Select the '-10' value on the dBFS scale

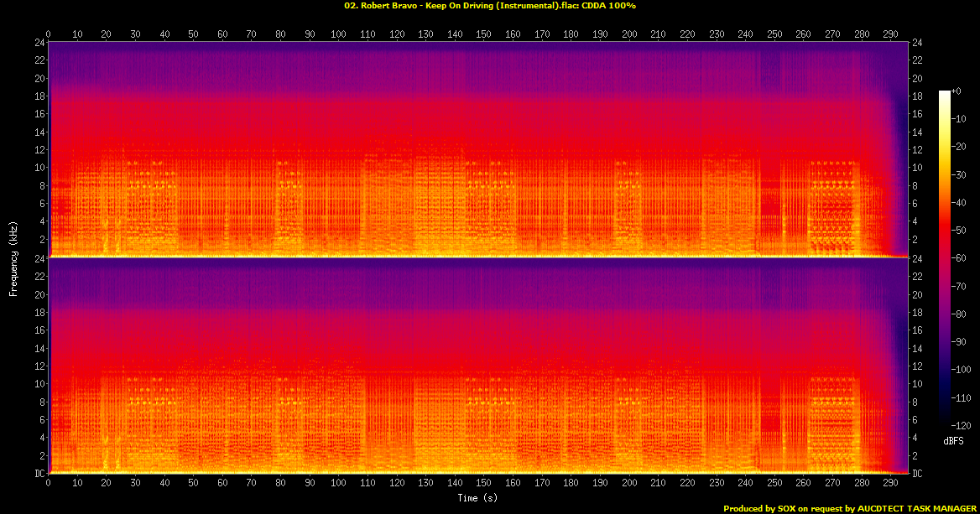pyautogui.click(x=958, y=119)
